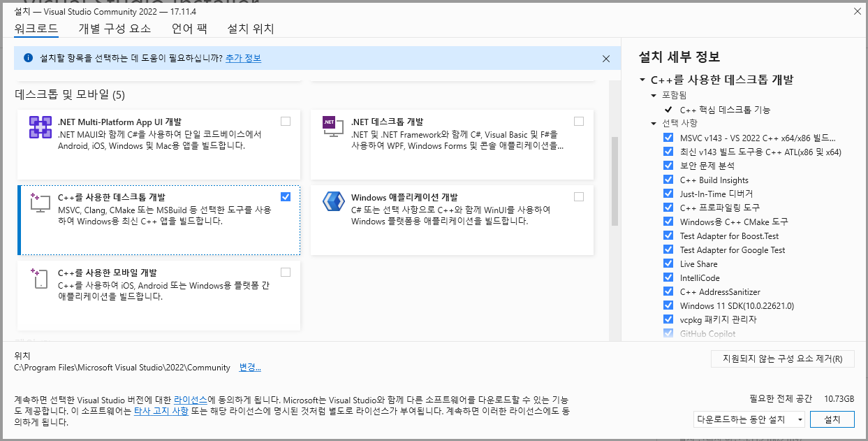The height and width of the screenshot is (441, 868).
Task: Click the C++를 사용한 데스크톱 개발 workload icon
Action: click(x=41, y=203)
